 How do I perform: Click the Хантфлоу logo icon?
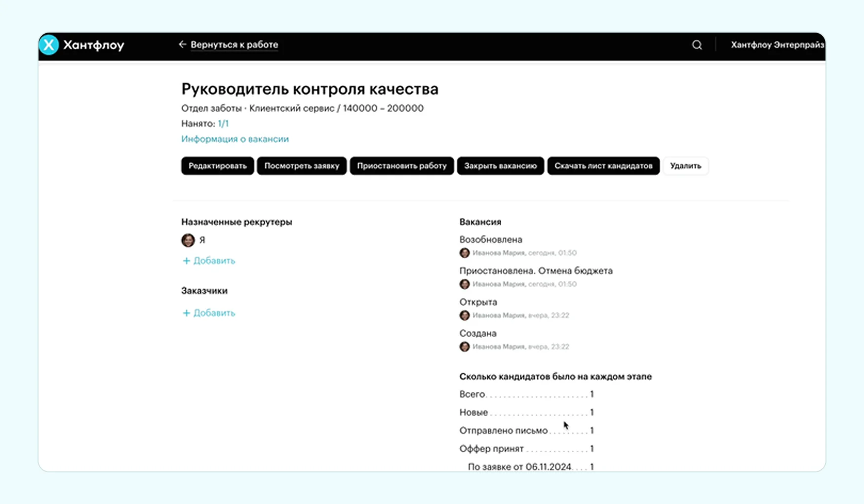49,45
